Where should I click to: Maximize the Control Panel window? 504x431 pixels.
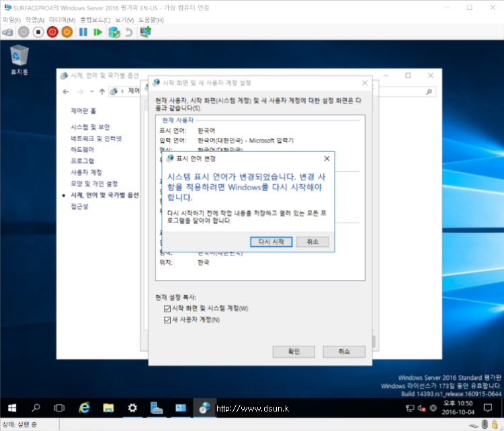coord(408,75)
